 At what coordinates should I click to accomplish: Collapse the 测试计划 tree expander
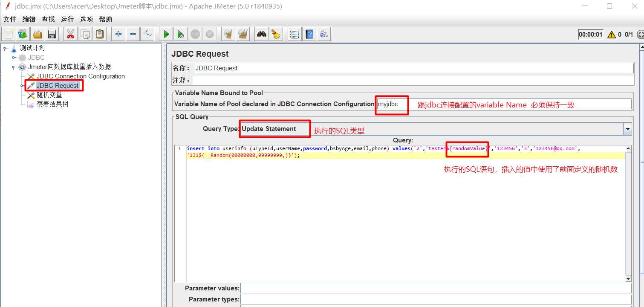click(x=5, y=48)
